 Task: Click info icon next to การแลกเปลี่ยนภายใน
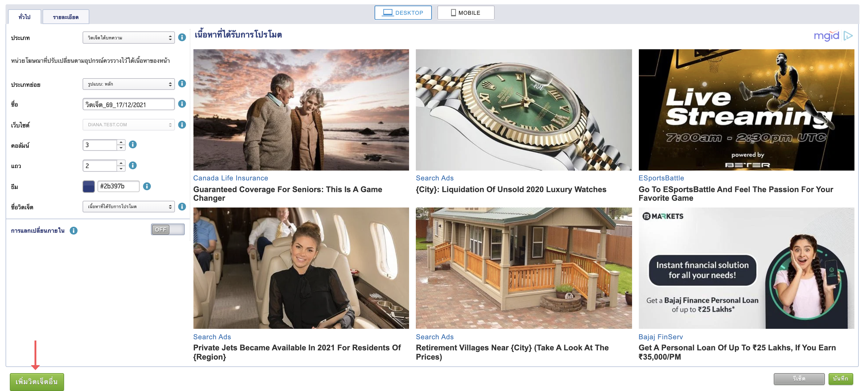(73, 231)
